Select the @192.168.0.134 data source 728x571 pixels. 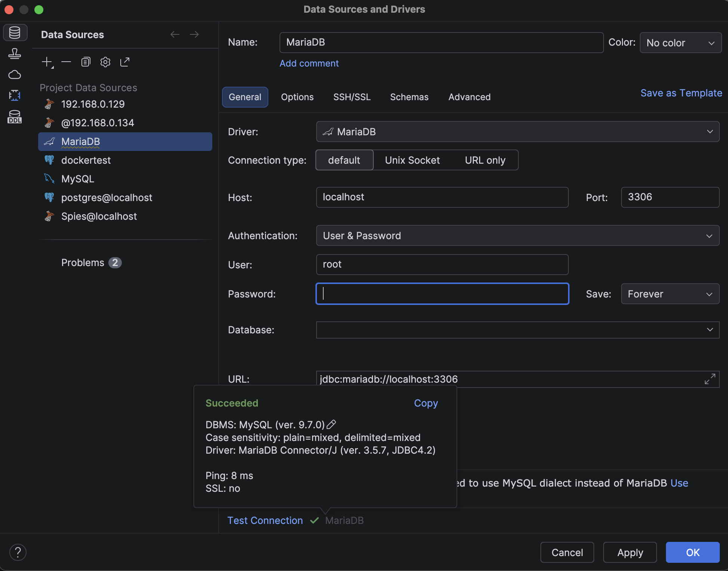pos(125,123)
